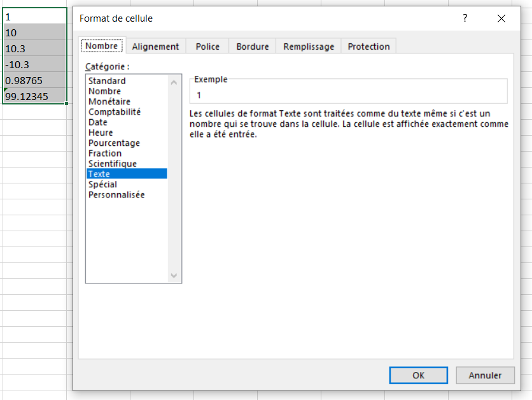
Task: Click the green error indicator on 99.12345 cell
Action: pos(6,91)
